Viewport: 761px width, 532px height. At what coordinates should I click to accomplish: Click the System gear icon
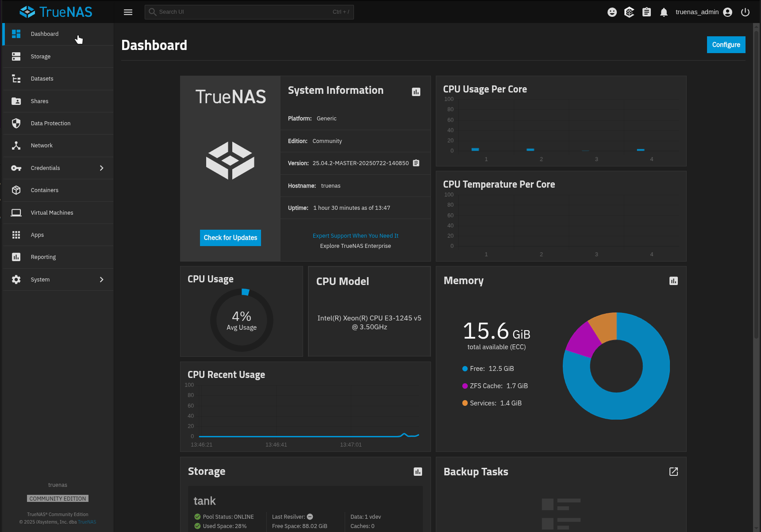[x=16, y=279]
